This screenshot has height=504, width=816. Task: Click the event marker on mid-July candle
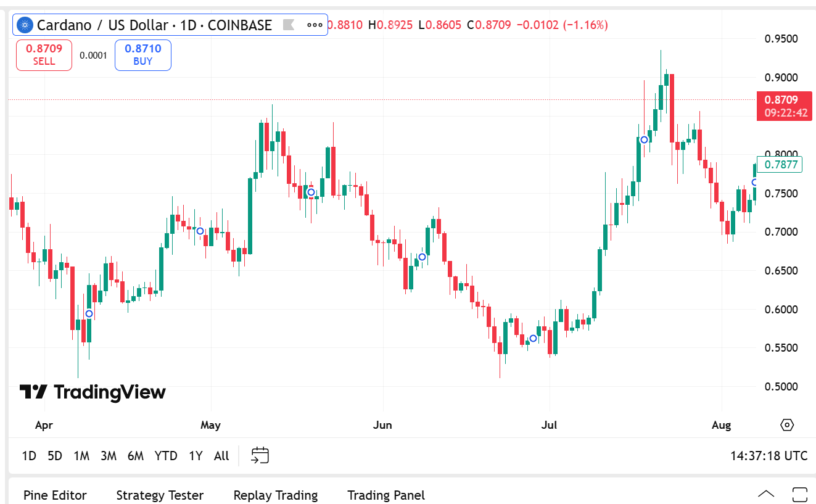644,140
